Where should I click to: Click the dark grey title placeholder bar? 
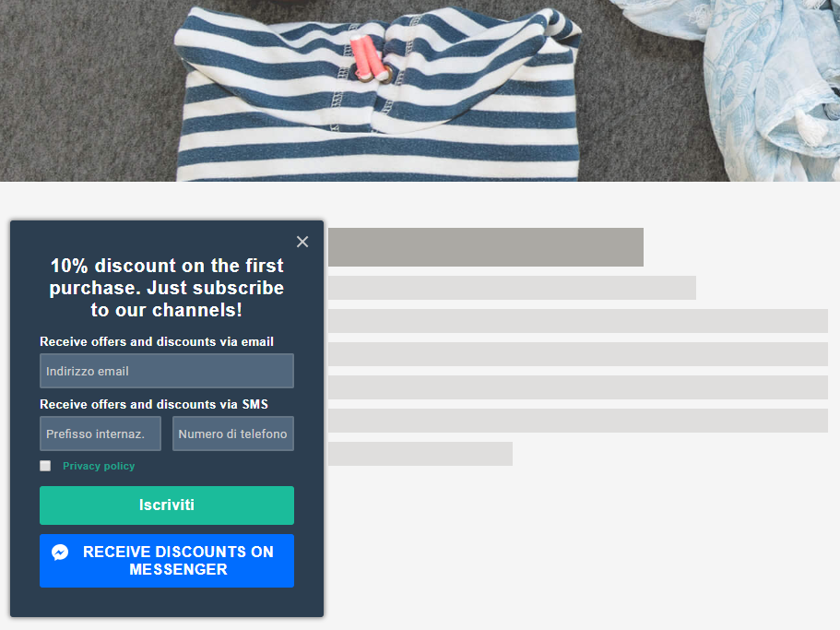[486, 247]
